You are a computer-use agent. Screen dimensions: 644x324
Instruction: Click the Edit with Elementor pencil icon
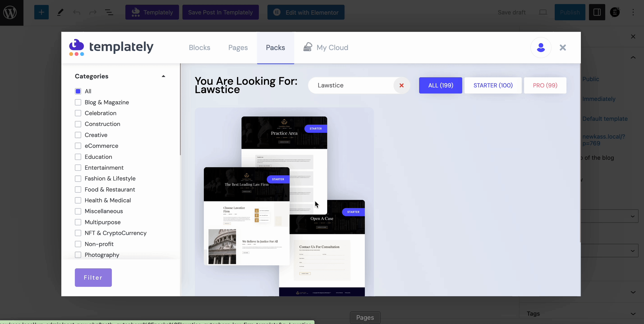276,12
